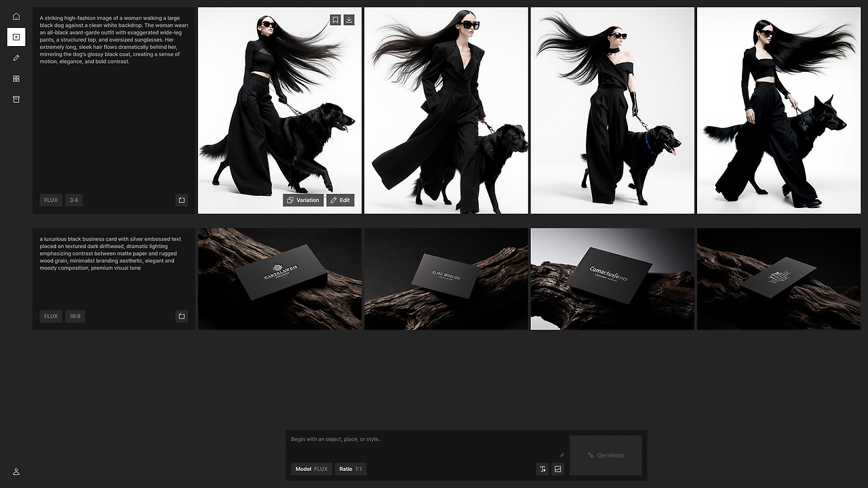Open the Archive icon at sidebar bottom
868x488 pixels.
click(x=16, y=99)
